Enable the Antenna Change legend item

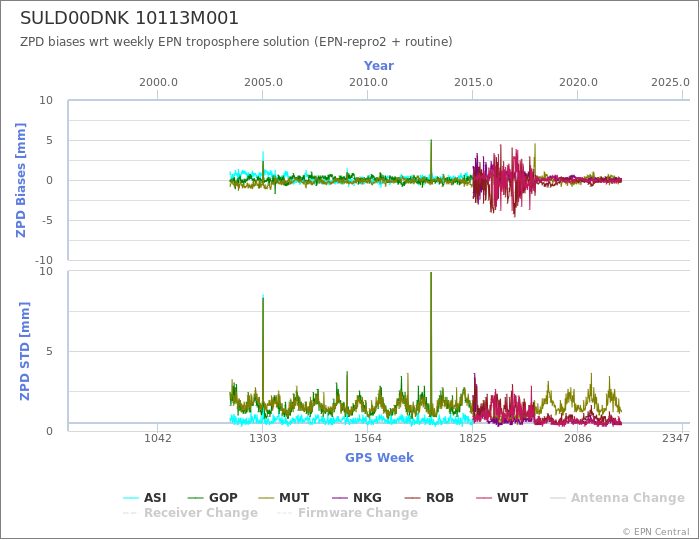617,498
